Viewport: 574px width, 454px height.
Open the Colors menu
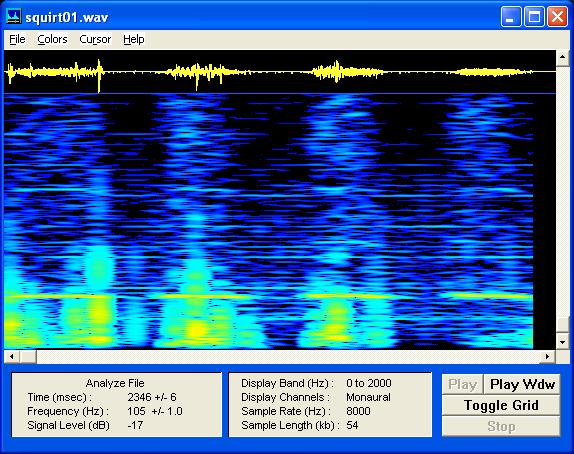52,39
